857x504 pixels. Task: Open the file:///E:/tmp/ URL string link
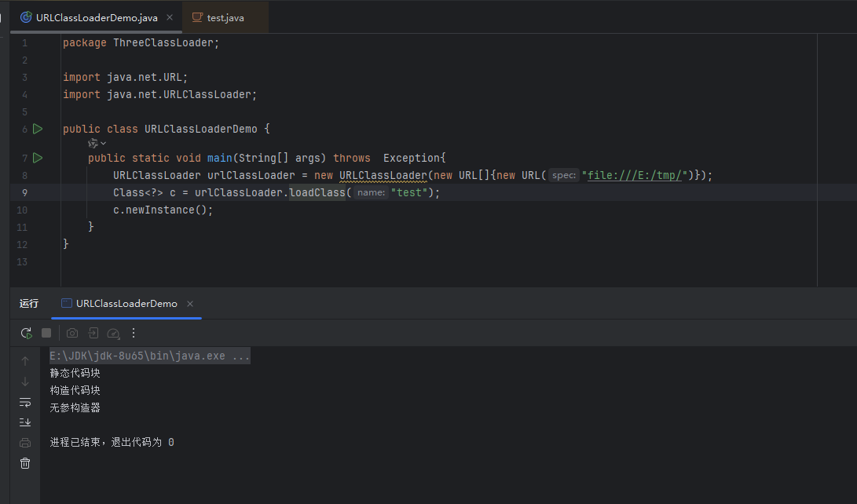click(637, 175)
